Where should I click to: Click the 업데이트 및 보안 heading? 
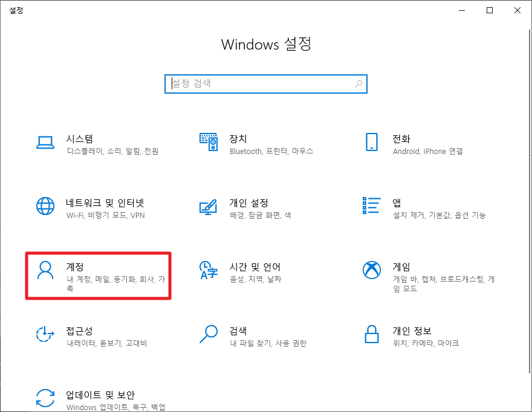(100, 394)
